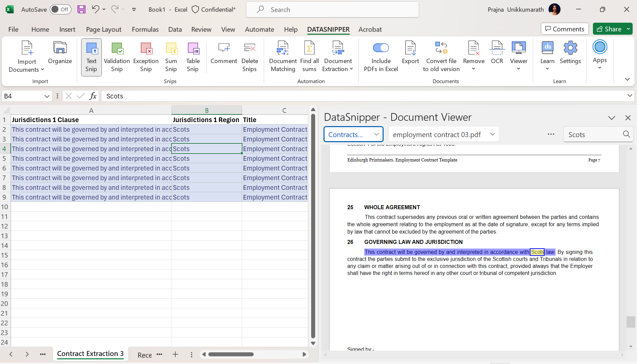Screen dimensions: 637x364
Task: Click the Comments button
Action: (x=565, y=29)
